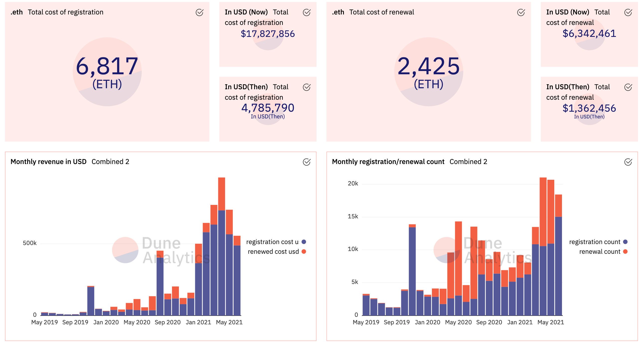This screenshot has width=644, height=342.
Task: Click checkmark icon on .eth registration card
Action: (x=199, y=12)
